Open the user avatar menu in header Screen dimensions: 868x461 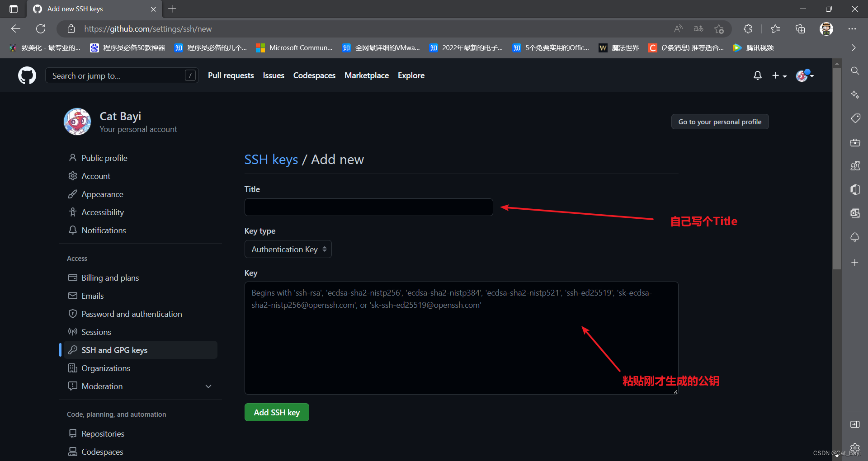click(x=805, y=75)
